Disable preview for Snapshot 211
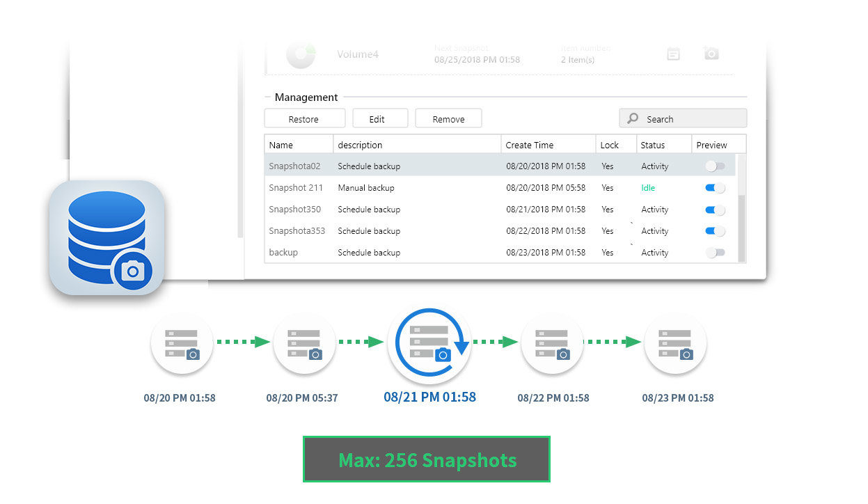 [x=715, y=188]
